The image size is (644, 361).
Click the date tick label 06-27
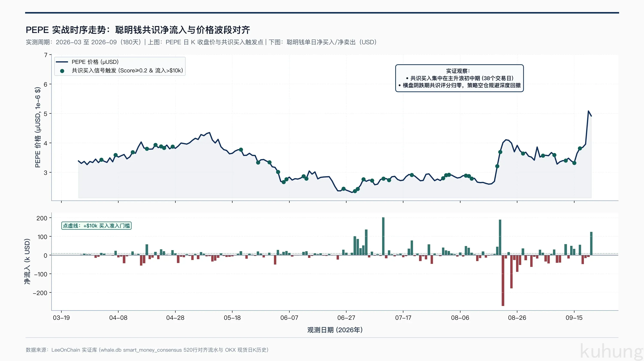pyautogui.click(x=346, y=318)
